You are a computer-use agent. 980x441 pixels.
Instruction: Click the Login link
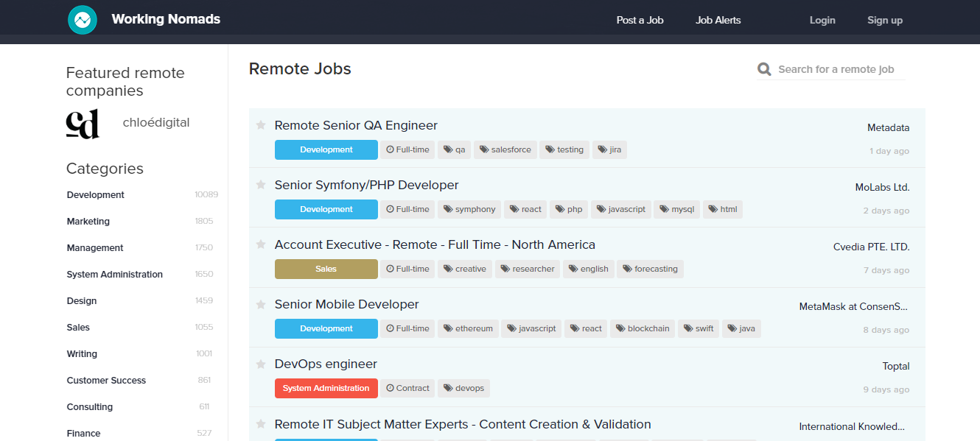pos(822,20)
